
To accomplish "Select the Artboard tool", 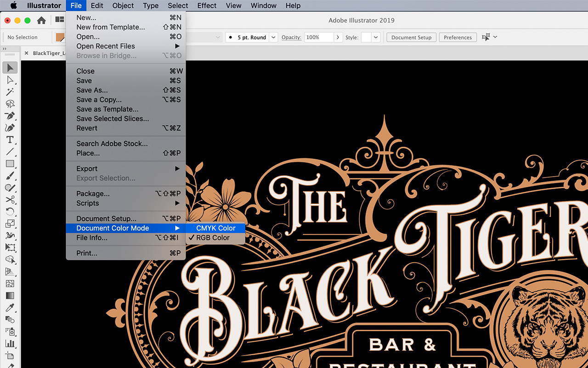I will [x=10, y=355].
